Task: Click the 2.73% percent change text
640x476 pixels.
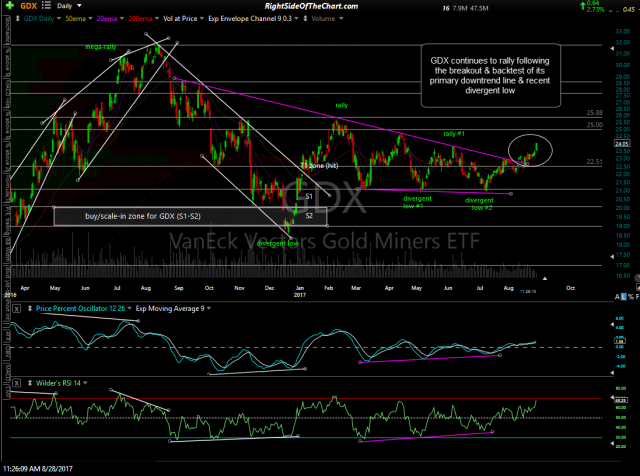Action: pyautogui.click(x=595, y=10)
